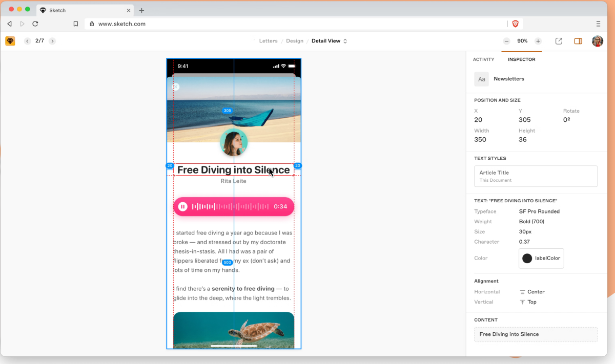Open the browser hamburger menu
This screenshot has width=615, height=364.
coord(598,24)
